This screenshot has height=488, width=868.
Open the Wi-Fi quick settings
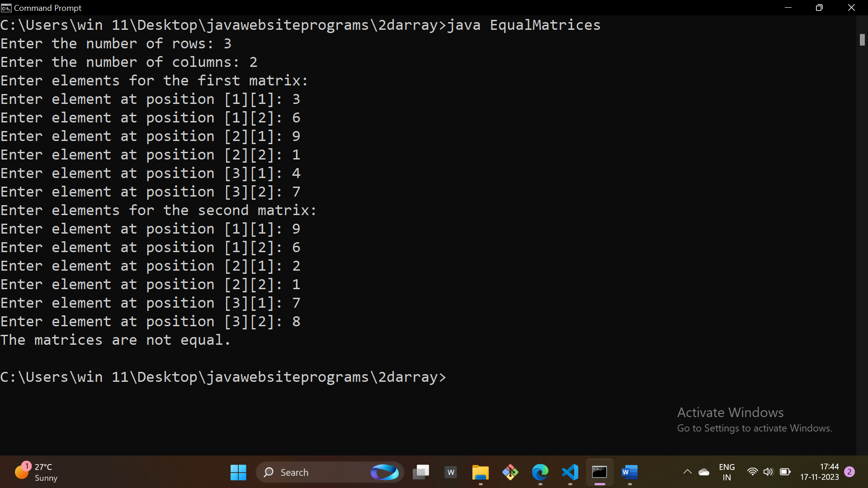coord(752,472)
